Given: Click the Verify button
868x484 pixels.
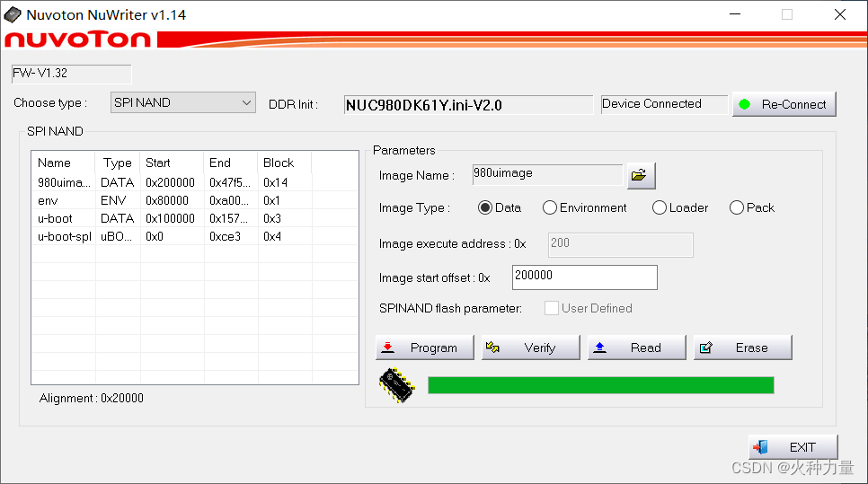Looking at the screenshot, I should [x=530, y=348].
